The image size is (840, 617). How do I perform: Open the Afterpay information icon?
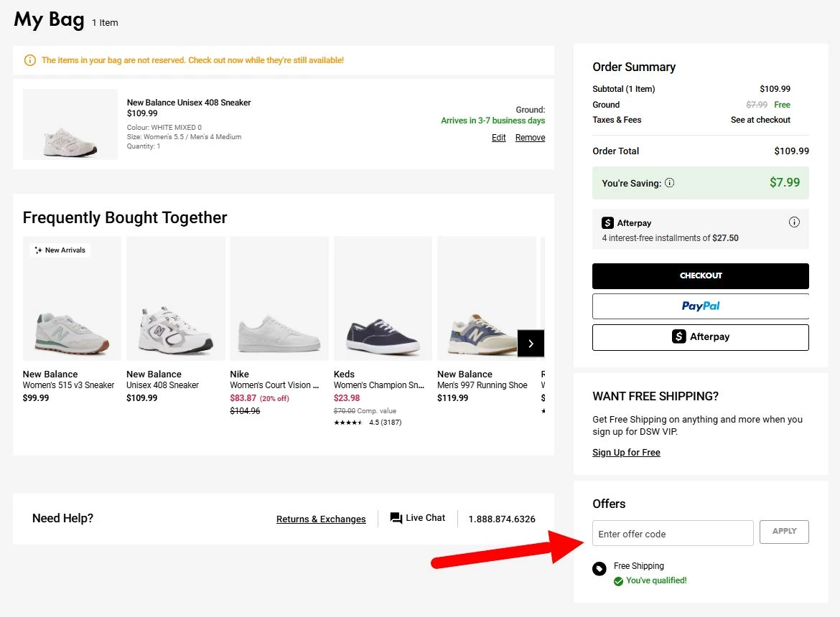[x=794, y=222]
